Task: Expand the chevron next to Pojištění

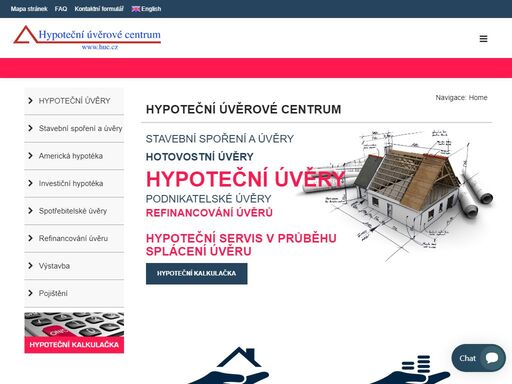Action: [x=30, y=293]
